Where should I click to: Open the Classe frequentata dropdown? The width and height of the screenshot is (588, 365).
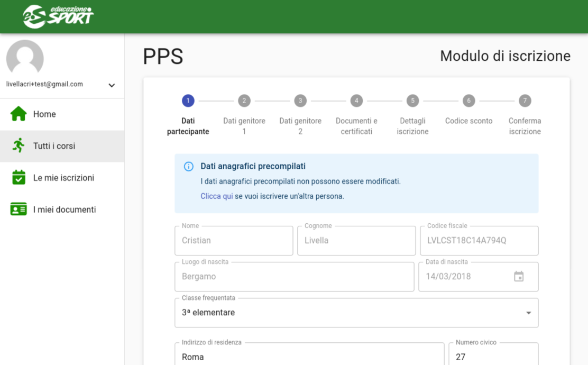point(356,313)
